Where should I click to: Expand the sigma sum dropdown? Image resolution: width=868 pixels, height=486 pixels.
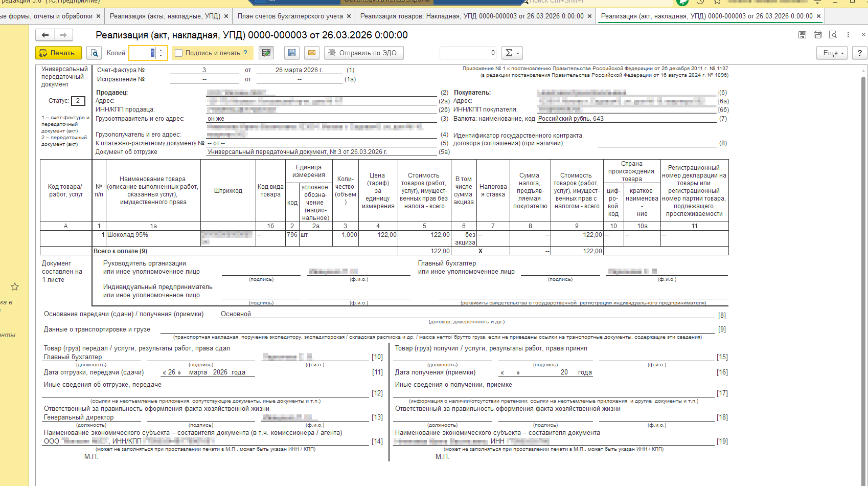click(x=512, y=53)
